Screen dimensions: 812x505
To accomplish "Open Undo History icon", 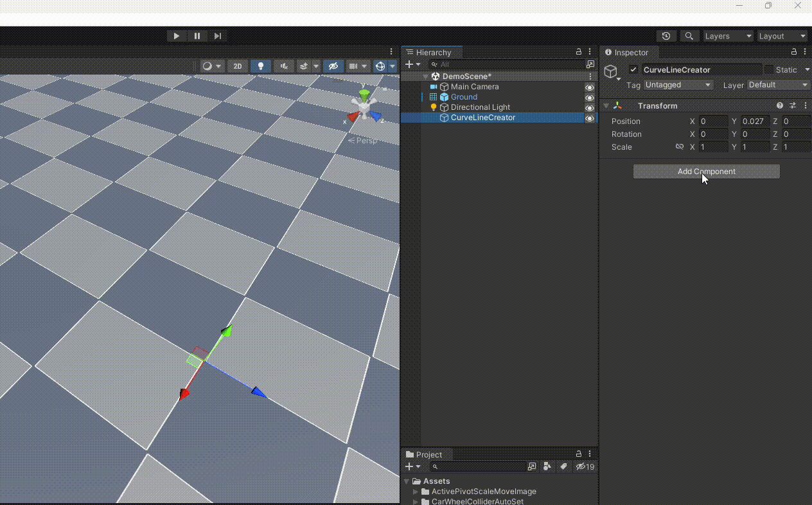I will [666, 36].
